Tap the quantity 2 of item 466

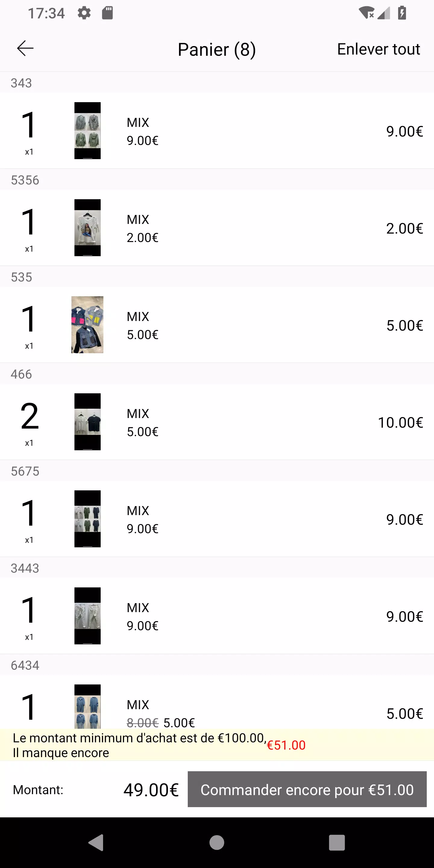click(x=29, y=417)
